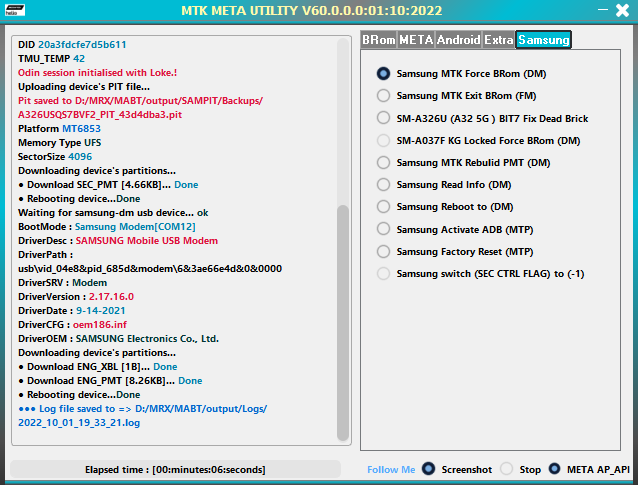Image resolution: width=638 pixels, height=485 pixels.
Task: Click the DriverDate 9-14-2021 value
Action: (x=101, y=311)
